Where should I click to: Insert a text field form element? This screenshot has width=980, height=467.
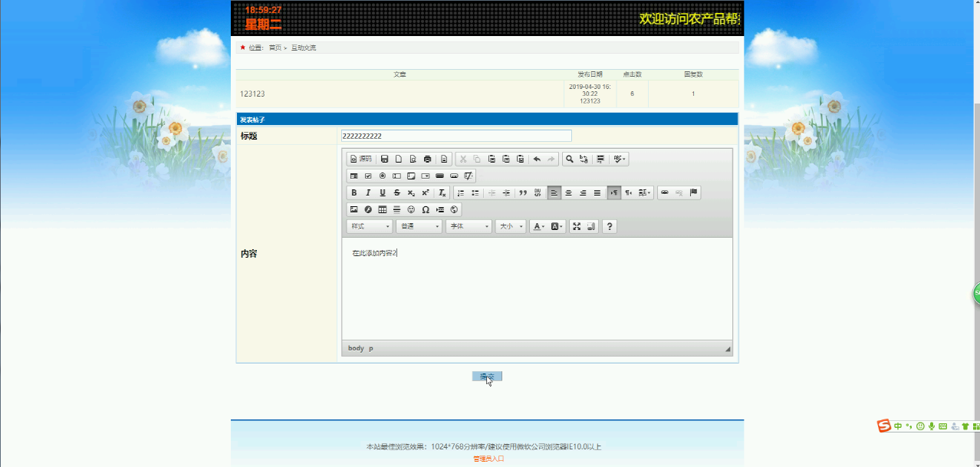tap(397, 176)
